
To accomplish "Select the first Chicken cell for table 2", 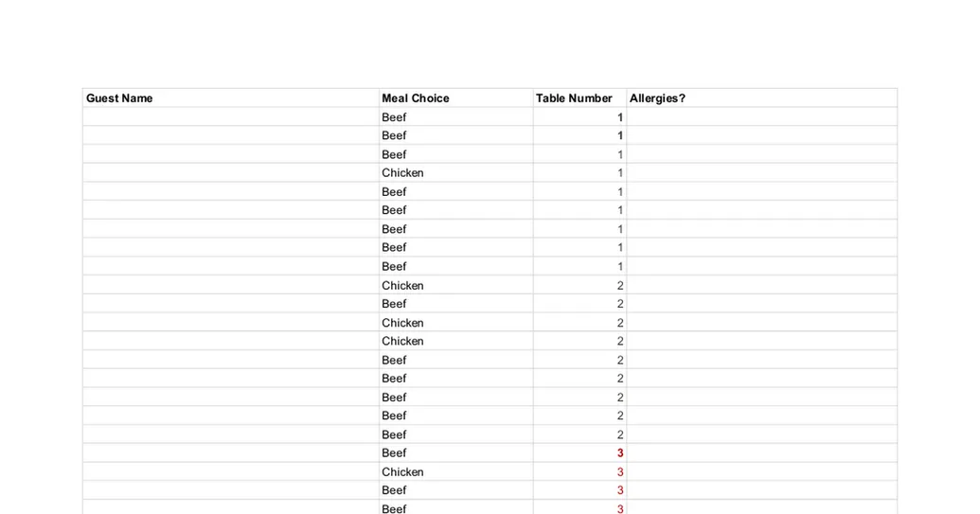I will [x=455, y=286].
